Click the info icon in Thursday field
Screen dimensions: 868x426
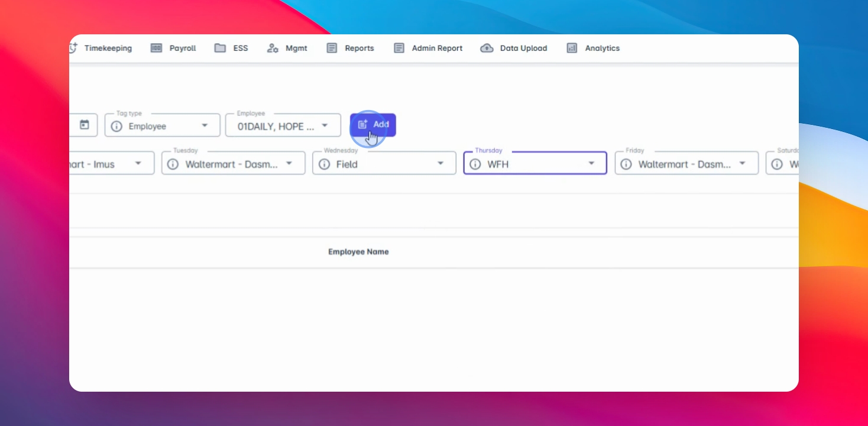point(475,164)
